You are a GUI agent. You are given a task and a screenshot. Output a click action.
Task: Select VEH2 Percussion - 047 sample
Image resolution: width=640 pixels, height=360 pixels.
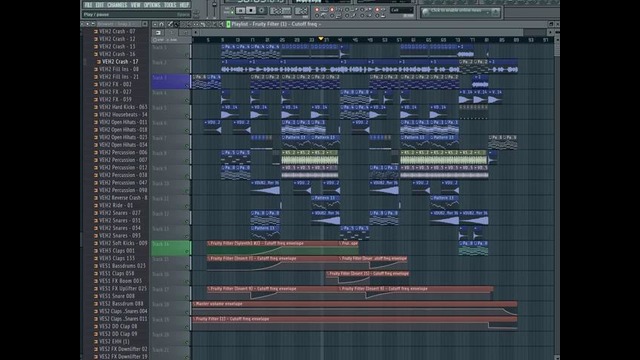click(x=123, y=182)
